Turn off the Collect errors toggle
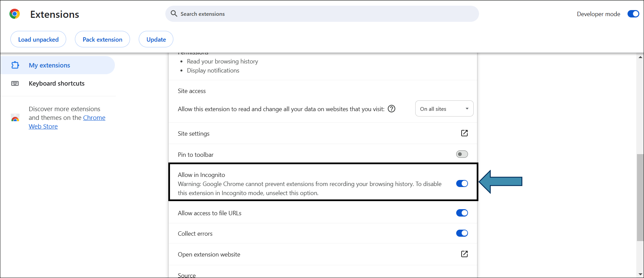This screenshot has height=278, width=644. pos(462,233)
